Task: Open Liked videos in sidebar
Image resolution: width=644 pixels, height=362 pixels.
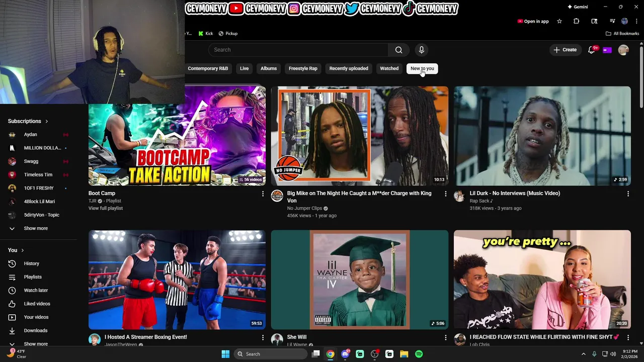Action: [x=38, y=304]
